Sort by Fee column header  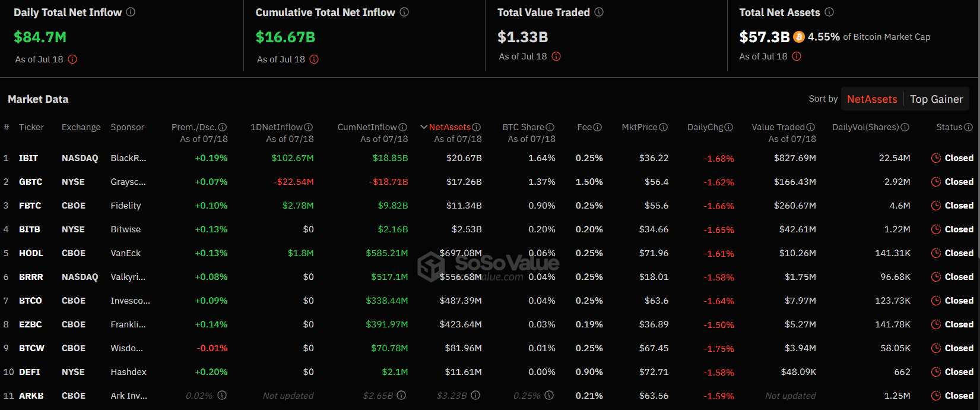click(x=584, y=127)
